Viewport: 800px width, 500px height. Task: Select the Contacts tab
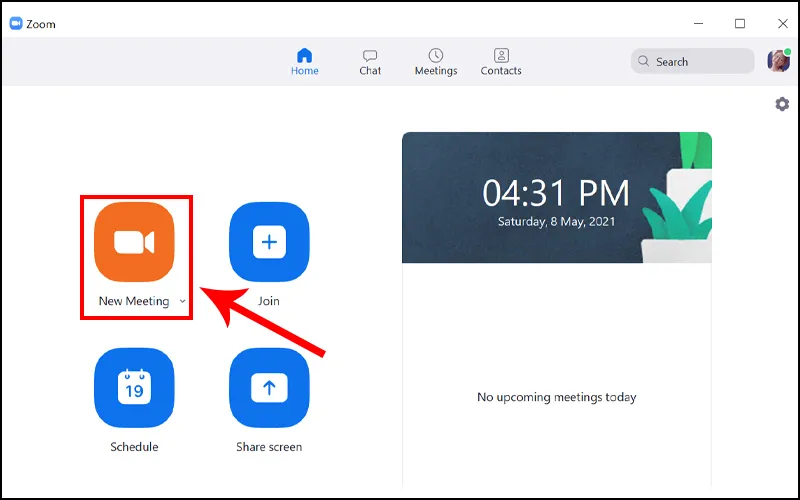pos(501,62)
